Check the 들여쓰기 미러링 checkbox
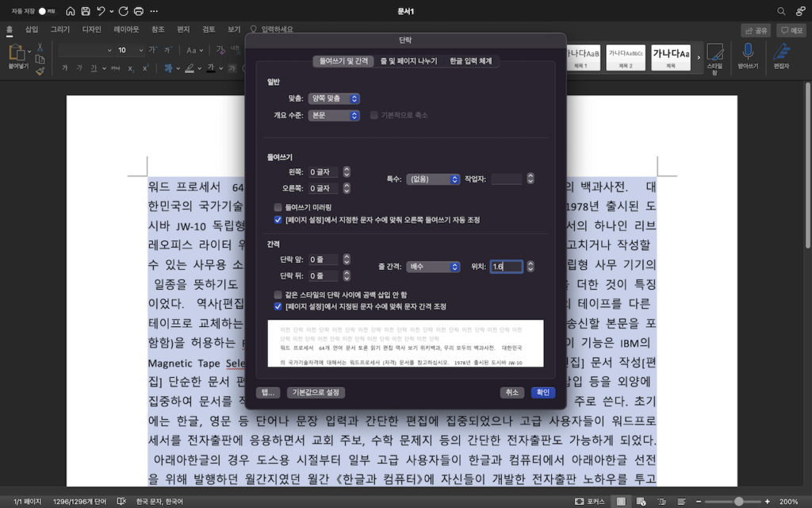Screen dimensions: 812x508 [x=278, y=207]
